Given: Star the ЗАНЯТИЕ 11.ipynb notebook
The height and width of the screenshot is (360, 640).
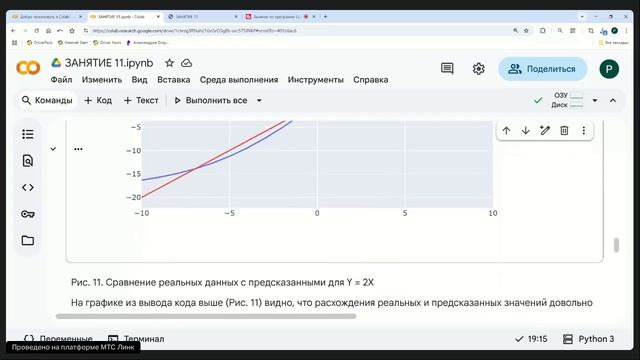Looking at the screenshot, I should (x=169, y=63).
